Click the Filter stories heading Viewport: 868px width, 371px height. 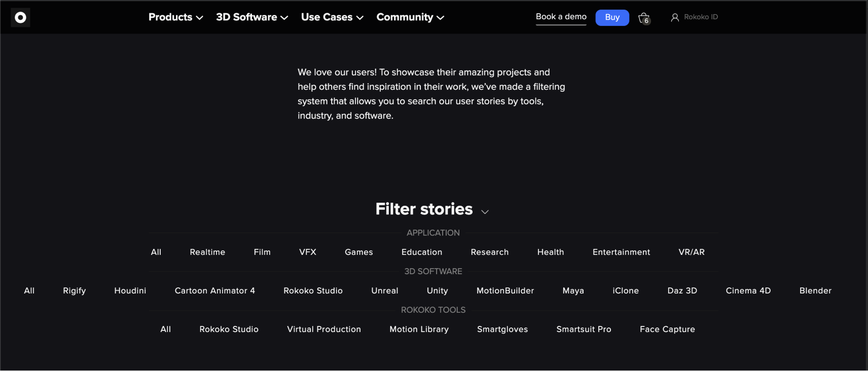pos(424,209)
